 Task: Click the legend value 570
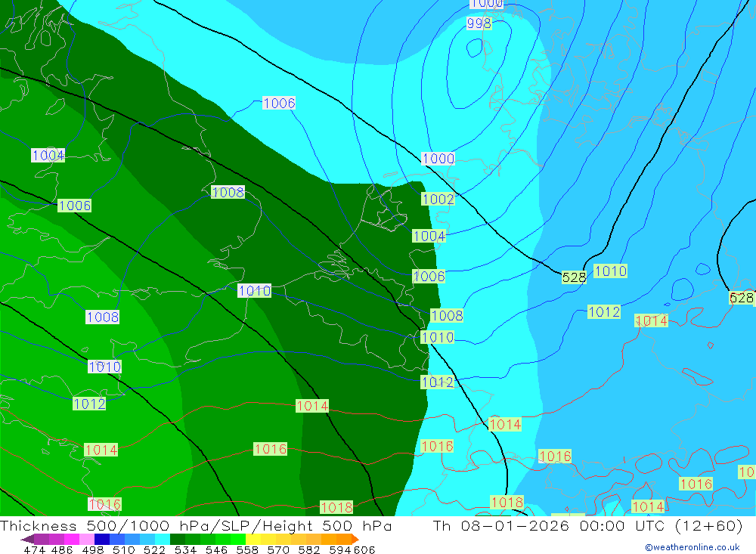pyautogui.click(x=278, y=549)
